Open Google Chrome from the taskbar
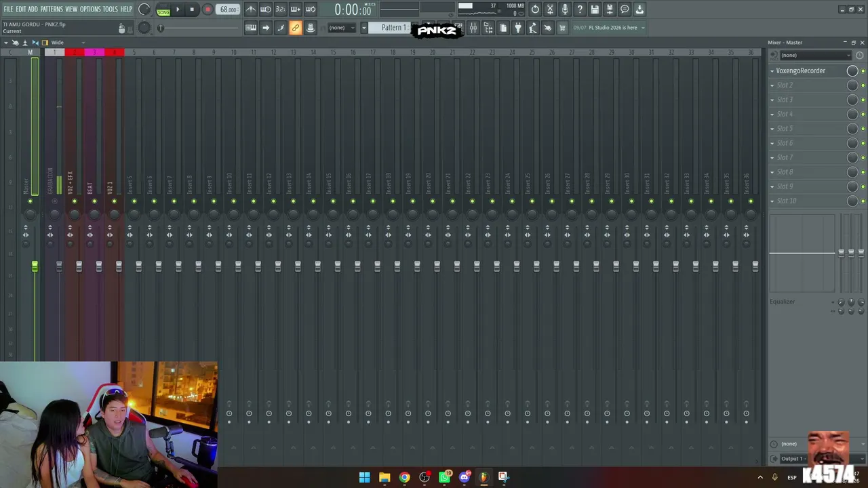Screen dimensions: 868x488 click(x=404, y=477)
